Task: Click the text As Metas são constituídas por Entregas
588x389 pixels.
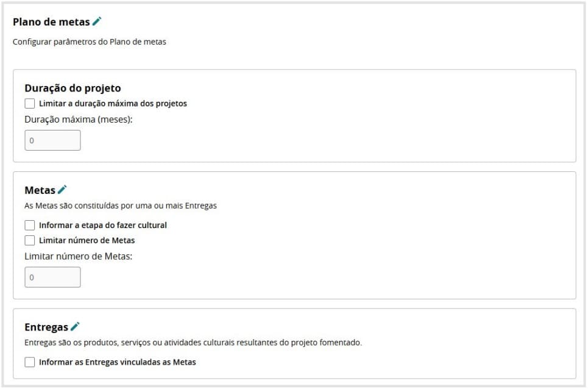Action: click(x=120, y=205)
